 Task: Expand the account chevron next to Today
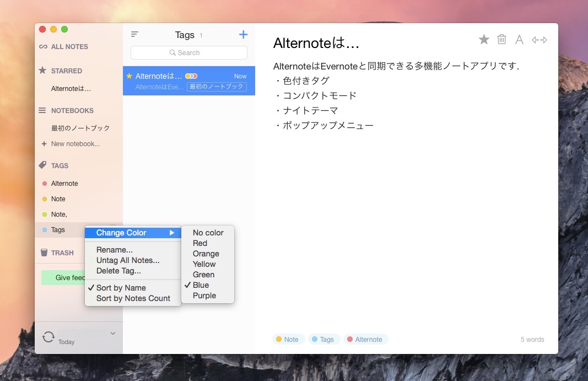pos(113,334)
